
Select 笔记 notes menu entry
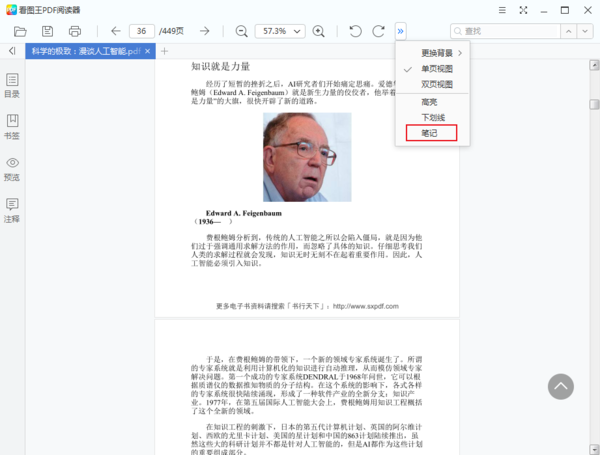coord(430,132)
